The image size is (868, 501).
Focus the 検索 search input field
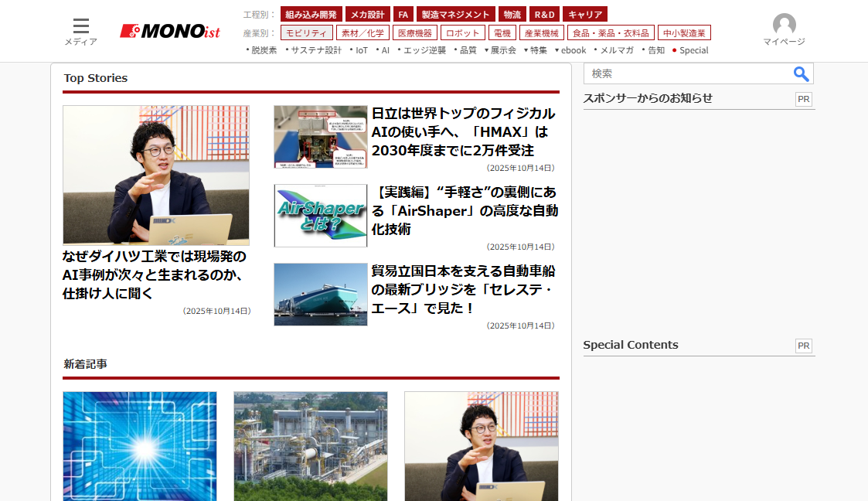[x=688, y=74]
